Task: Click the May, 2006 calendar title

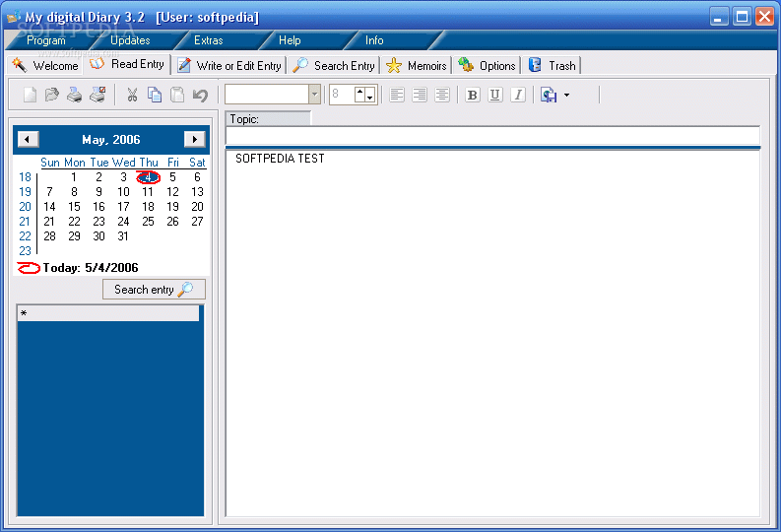Action: coord(111,140)
